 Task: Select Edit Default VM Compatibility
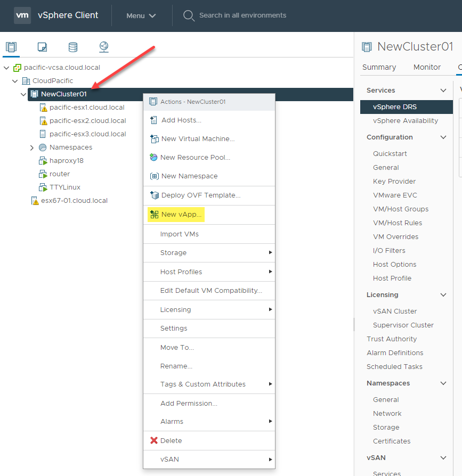(x=209, y=291)
